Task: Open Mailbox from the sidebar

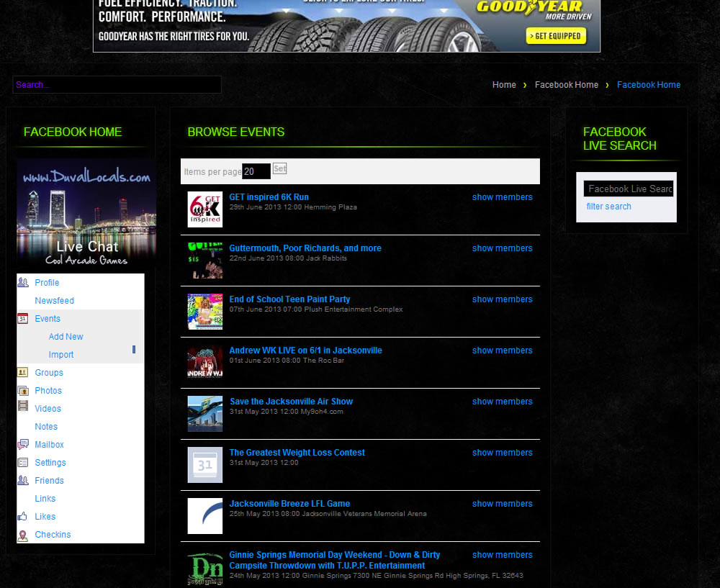Action: [x=49, y=444]
